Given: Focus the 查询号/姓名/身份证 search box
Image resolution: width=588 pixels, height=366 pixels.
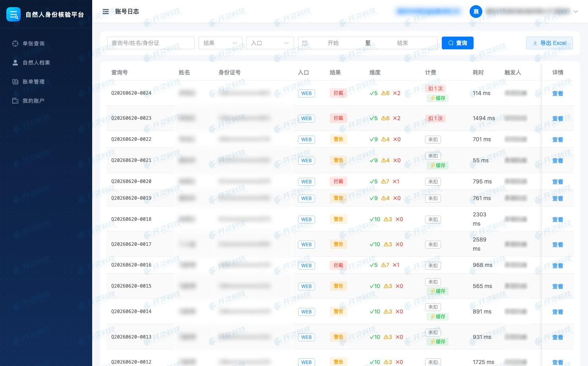Looking at the screenshot, I should [x=151, y=43].
